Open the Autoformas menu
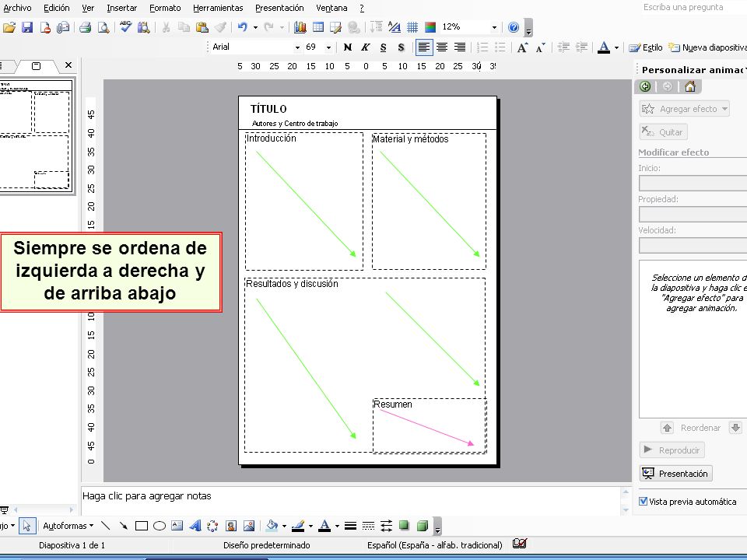 tap(68, 526)
